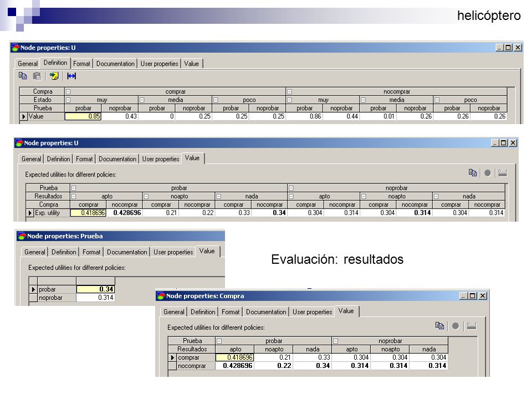Click 0.418696 cell in Compra window
Image resolution: width=532 pixels, height=399 pixels.
pos(235,357)
